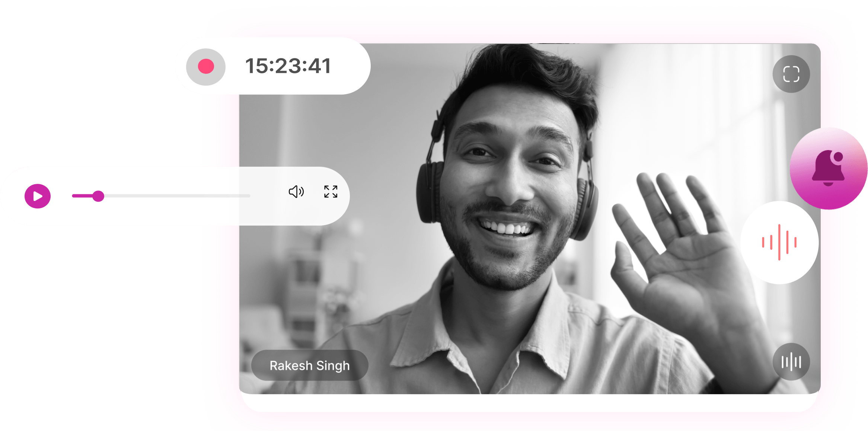Click the empty space in the player bar right of the seek track

[x=268, y=196]
